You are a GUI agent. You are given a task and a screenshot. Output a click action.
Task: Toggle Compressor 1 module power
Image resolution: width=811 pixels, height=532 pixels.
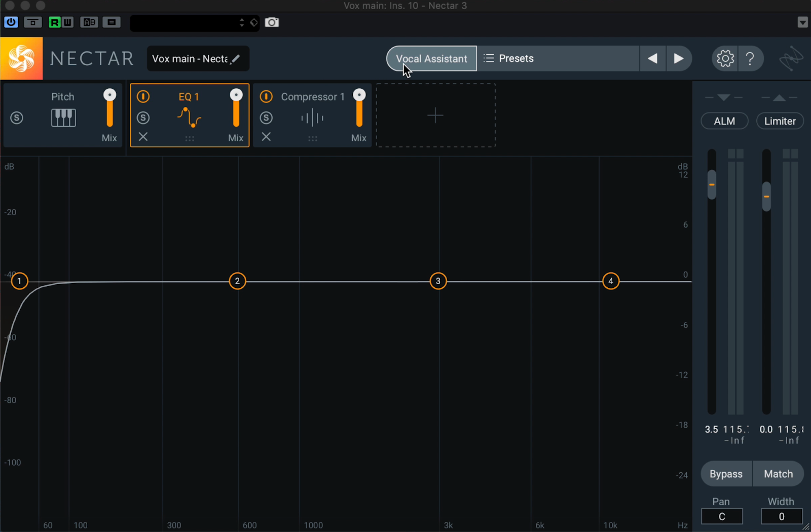(266, 96)
